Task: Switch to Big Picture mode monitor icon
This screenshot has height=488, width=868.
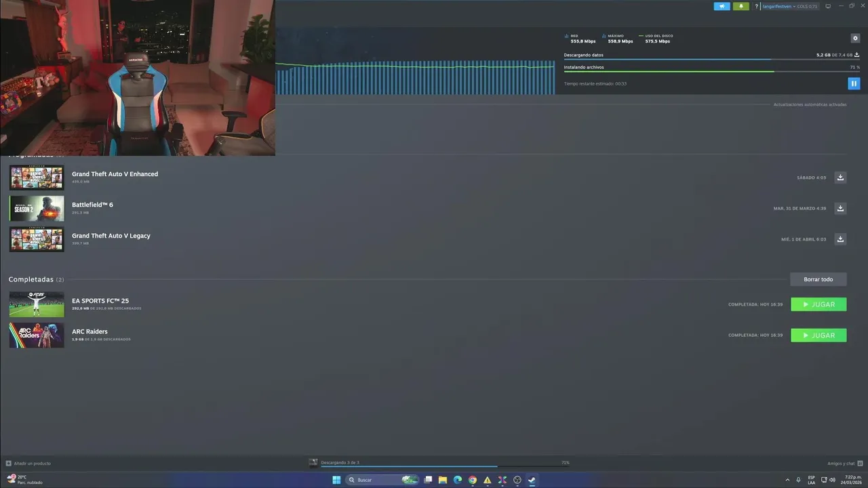Action: point(828,6)
